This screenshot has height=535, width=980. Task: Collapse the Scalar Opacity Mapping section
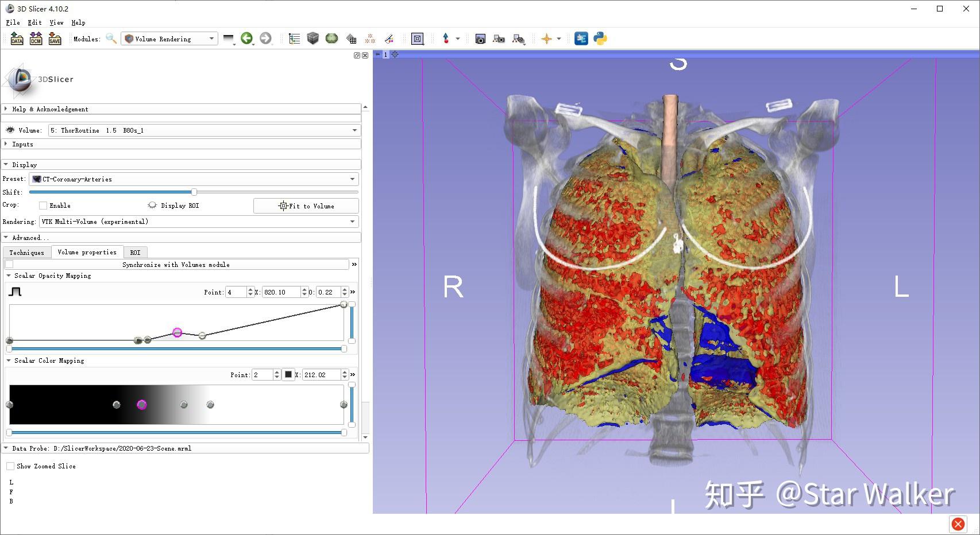click(x=7, y=276)
